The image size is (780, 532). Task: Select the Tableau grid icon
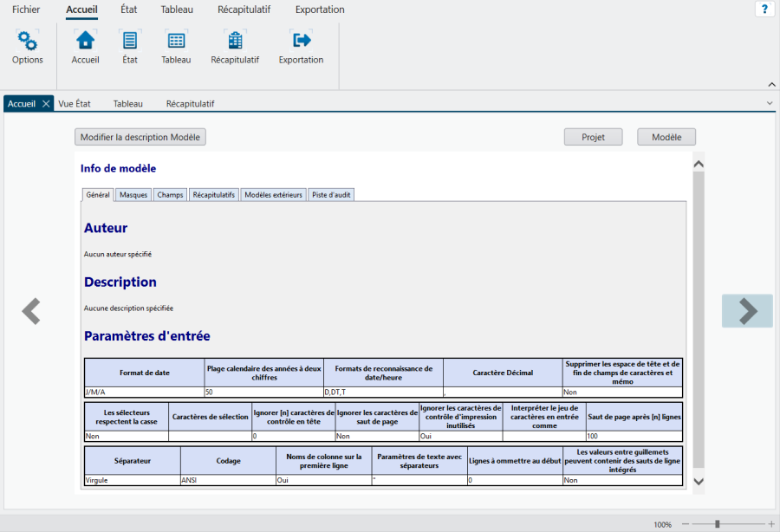tap(176, 41)
